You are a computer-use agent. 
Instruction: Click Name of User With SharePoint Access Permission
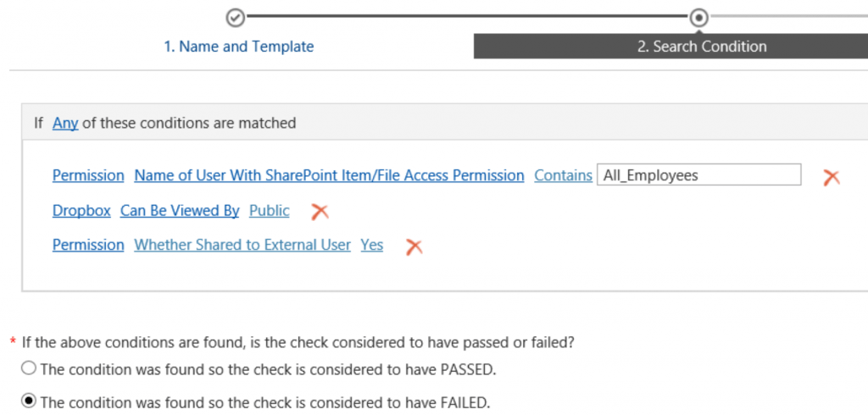pyautogui.click(x=330, y=176)
